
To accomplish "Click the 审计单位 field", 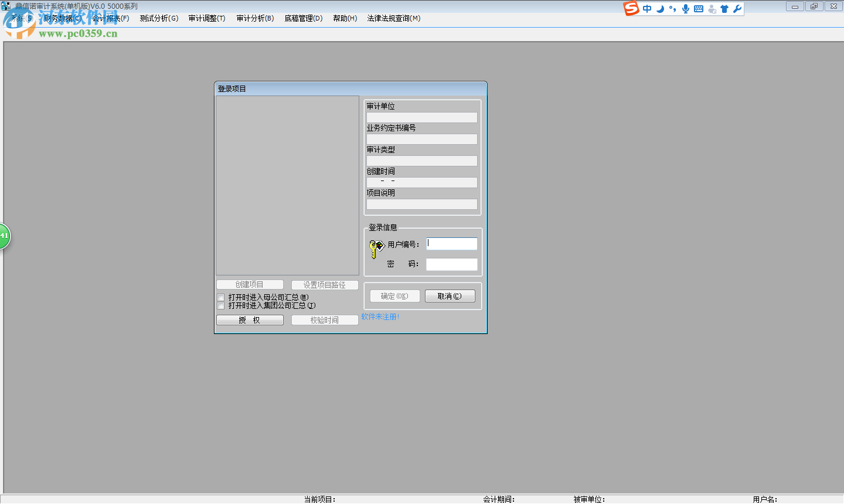I will point(422,118).
